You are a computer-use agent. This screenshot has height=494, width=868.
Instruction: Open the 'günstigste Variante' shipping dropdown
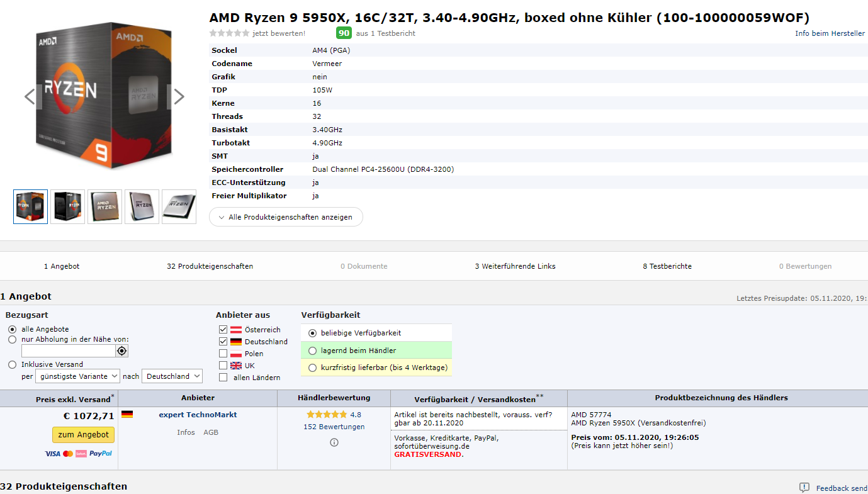[77, 376]
